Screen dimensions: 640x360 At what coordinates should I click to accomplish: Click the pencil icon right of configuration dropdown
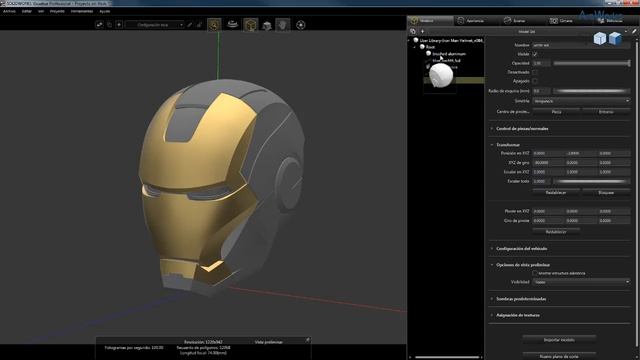pos(190,25)
